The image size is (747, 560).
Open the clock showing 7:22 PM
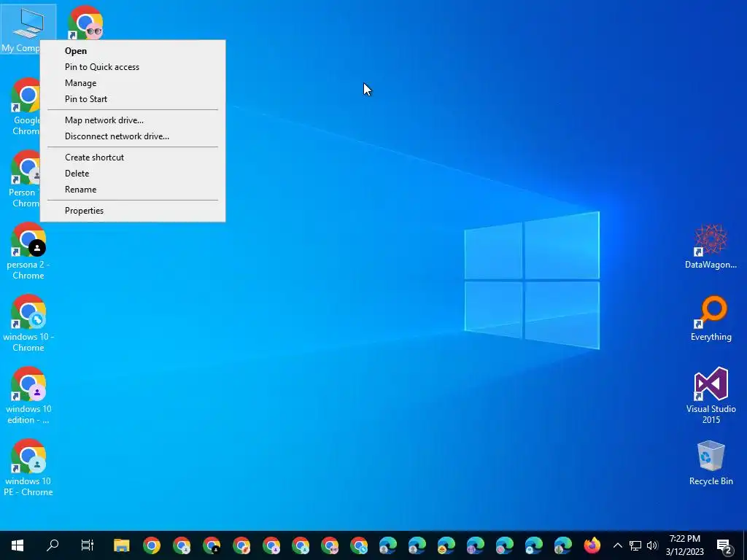click(684, 545)
